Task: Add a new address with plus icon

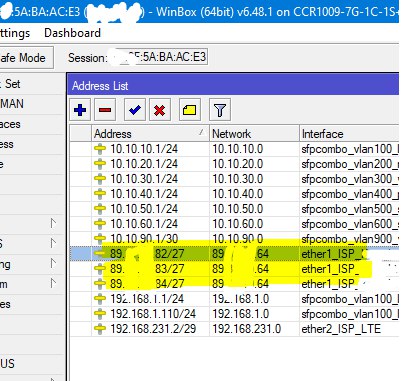Action: (x=80, y=110)
